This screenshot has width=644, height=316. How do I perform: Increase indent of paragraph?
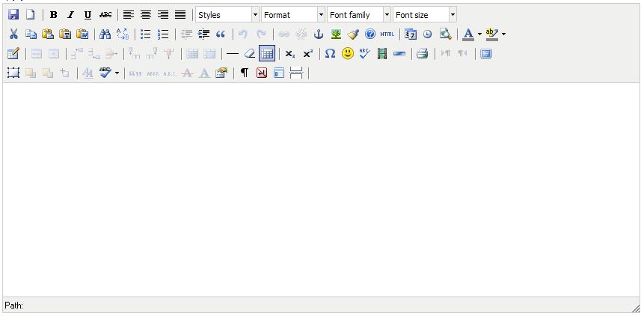[203, 34]
